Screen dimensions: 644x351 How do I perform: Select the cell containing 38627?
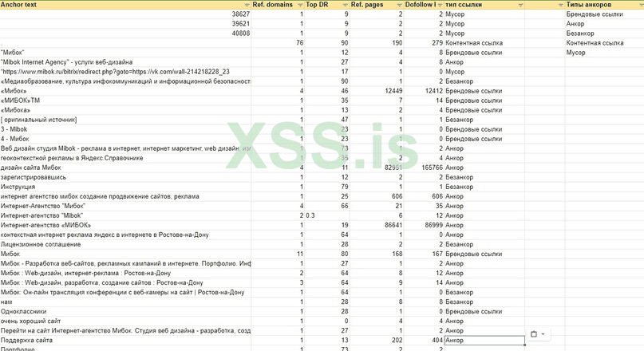(125, 14)
